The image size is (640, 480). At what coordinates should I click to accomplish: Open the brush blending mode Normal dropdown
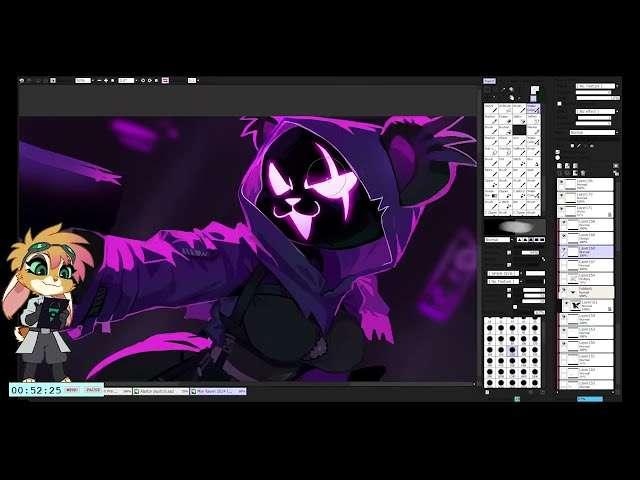(x=498, y=240)
